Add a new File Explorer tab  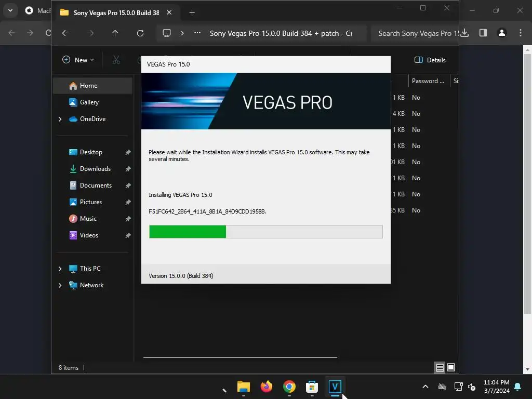[192, 13]
